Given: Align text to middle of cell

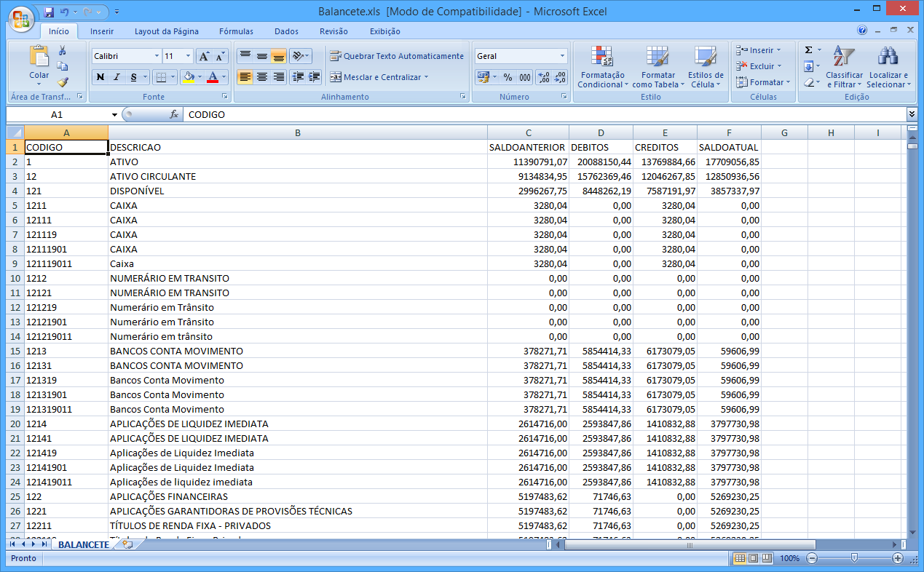Looking at the screenshot, I should [262, 56].
